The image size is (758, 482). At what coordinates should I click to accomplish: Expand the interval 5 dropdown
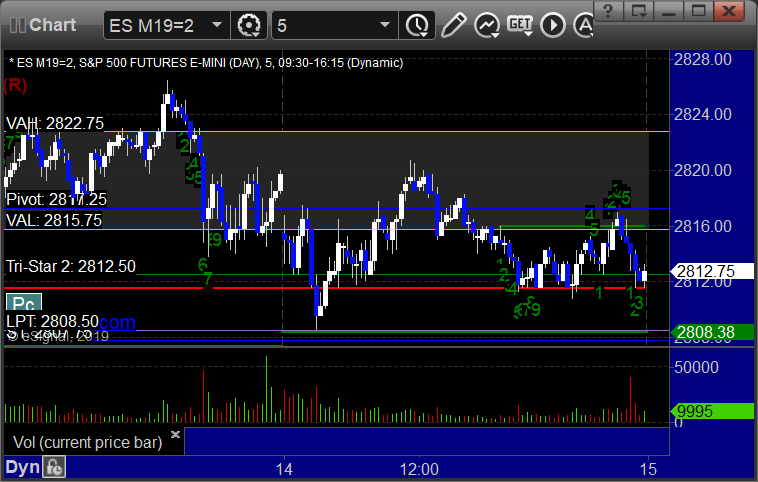tap(384, 24)
